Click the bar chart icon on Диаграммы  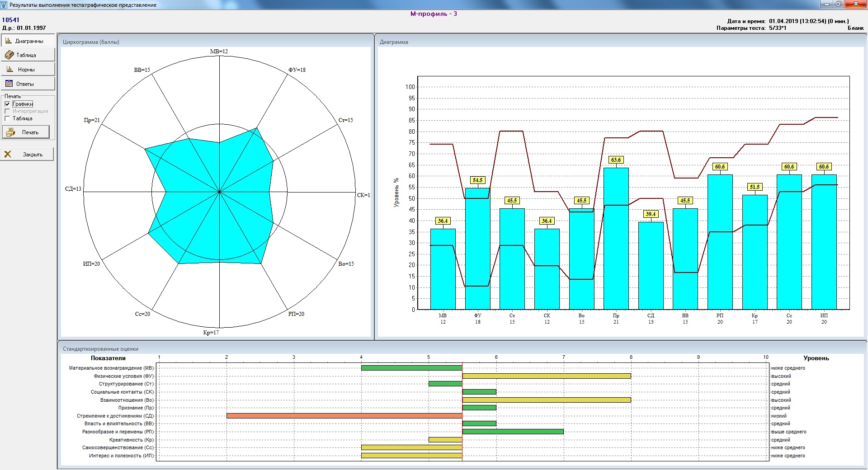click(x=9, y=41)
